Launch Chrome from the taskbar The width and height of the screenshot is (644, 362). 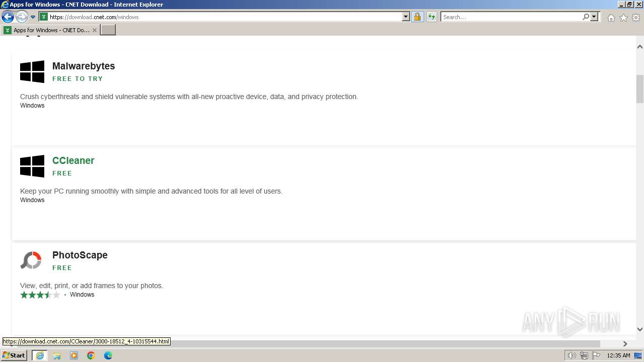click(x=91, y=355)
